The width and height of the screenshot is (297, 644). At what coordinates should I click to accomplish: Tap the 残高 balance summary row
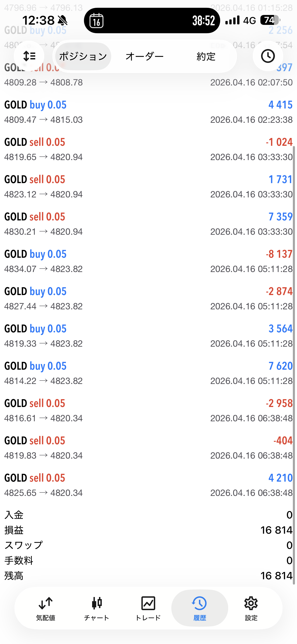(x=148, y=576)
